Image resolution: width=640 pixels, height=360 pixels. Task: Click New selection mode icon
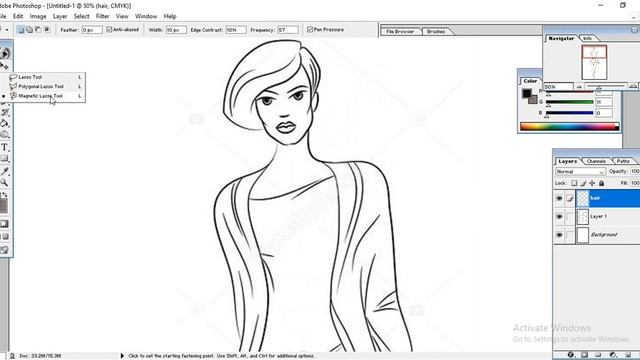20,30
